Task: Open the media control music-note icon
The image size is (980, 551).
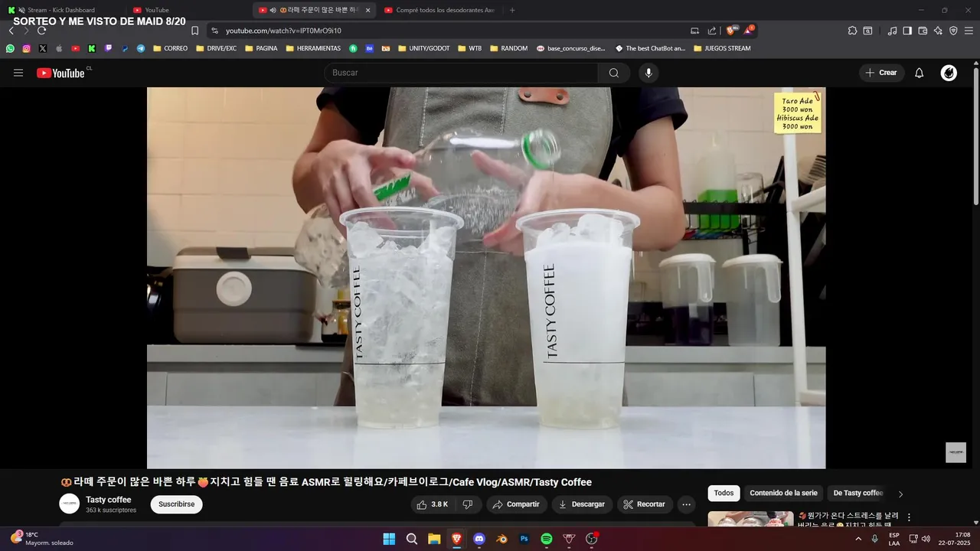Action: (x=892, y=31)
